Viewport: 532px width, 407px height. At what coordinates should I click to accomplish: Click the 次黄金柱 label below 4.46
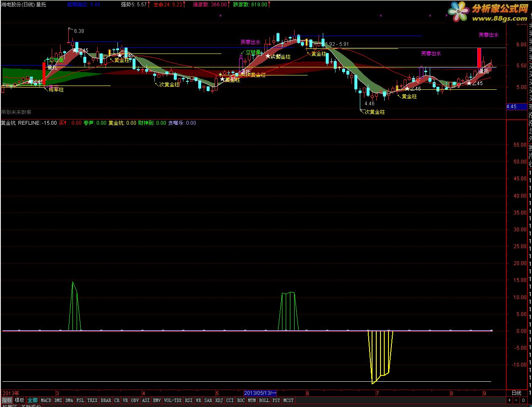pyautogui.click(x=375, y=112)
